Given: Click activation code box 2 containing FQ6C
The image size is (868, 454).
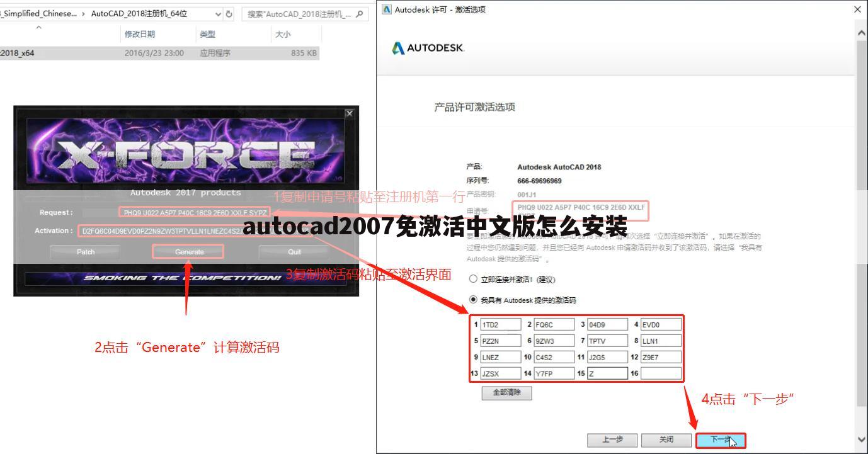Looking at the screenshot, I should 554,325.
